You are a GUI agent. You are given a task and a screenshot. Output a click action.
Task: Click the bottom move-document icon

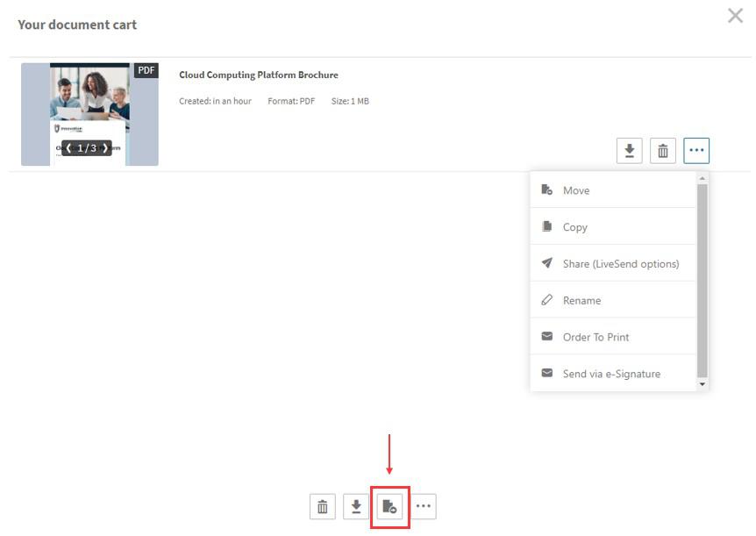pyautogui.click(x=389, y=506)
